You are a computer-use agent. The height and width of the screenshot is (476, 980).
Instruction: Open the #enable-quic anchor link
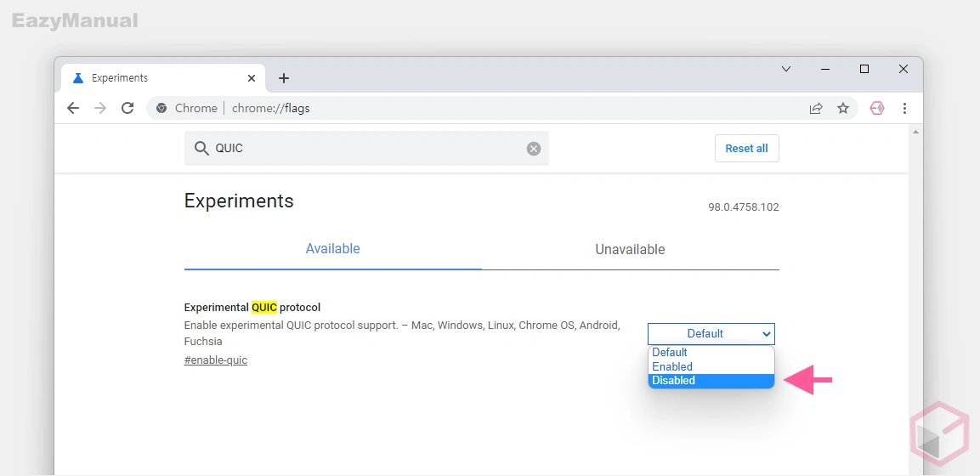tap(216, 360)
